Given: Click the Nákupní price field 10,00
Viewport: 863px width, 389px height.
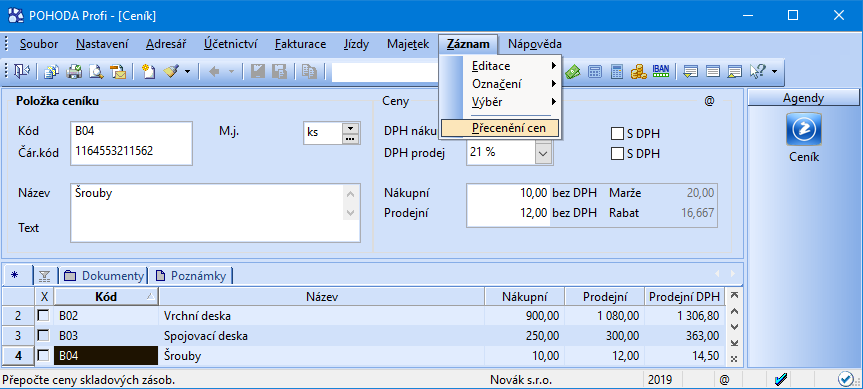Looking at the screenshot, I should click(x=508, y=193).
